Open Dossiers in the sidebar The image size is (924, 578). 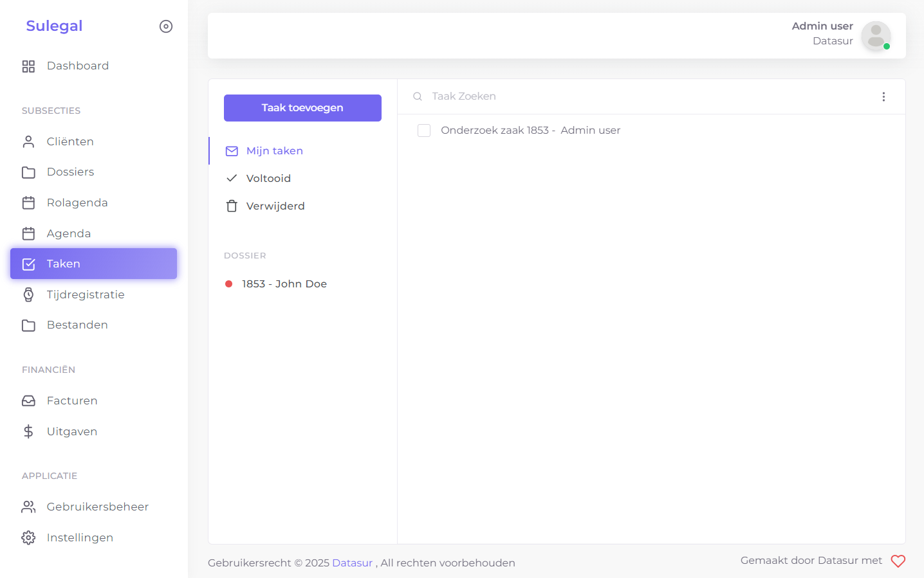click(70, 172)
